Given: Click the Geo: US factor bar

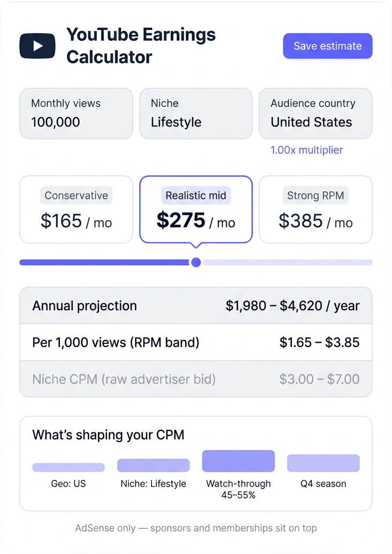Looking at the screenshot, I should tap(69, 467).
